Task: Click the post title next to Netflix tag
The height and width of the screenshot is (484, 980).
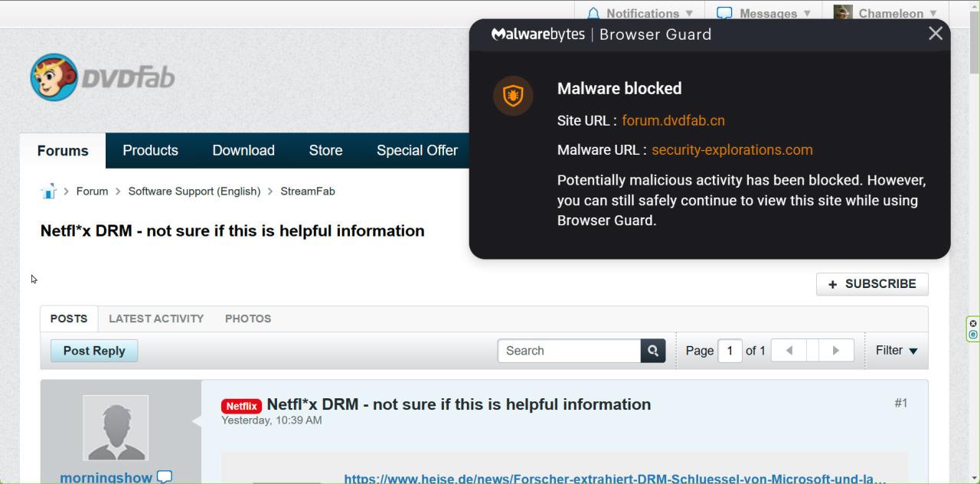Action: point(459,404)
